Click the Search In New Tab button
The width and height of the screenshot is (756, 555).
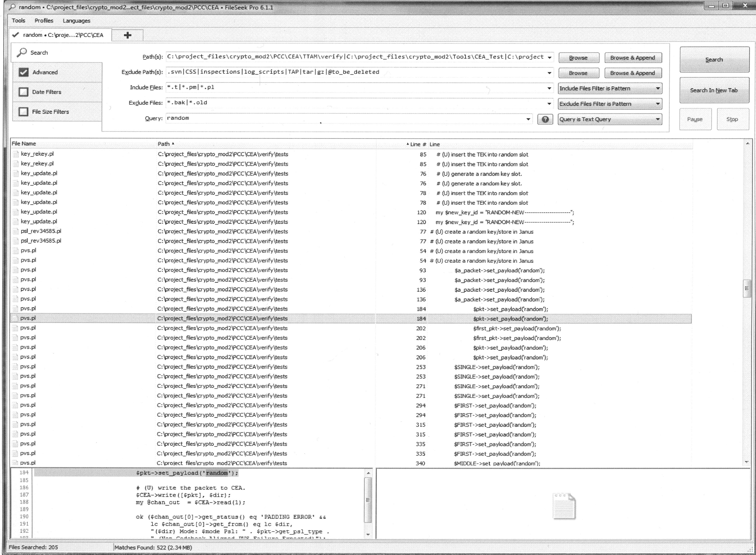[x=714, y=90]
